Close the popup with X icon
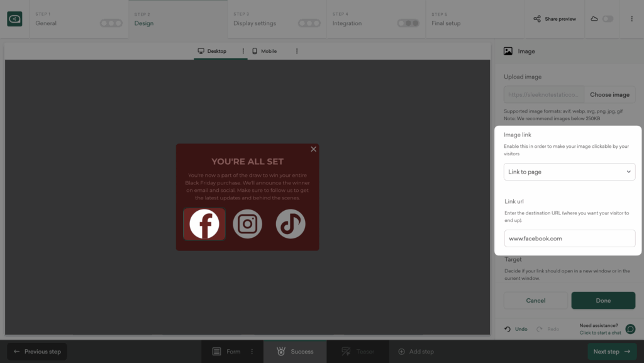644x363 pixels. click(x=313, y=149)
